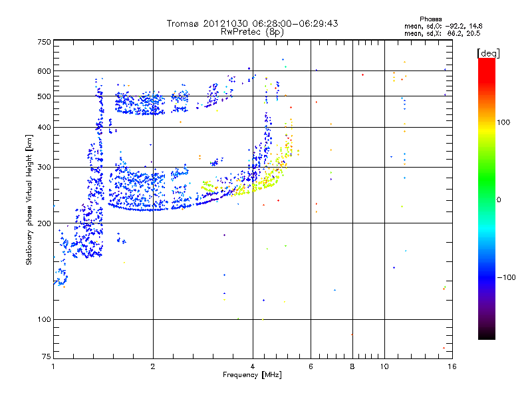Click the x-axis label '10'
This screenshot has height=399, width=532.
click(x=384, y=366)
